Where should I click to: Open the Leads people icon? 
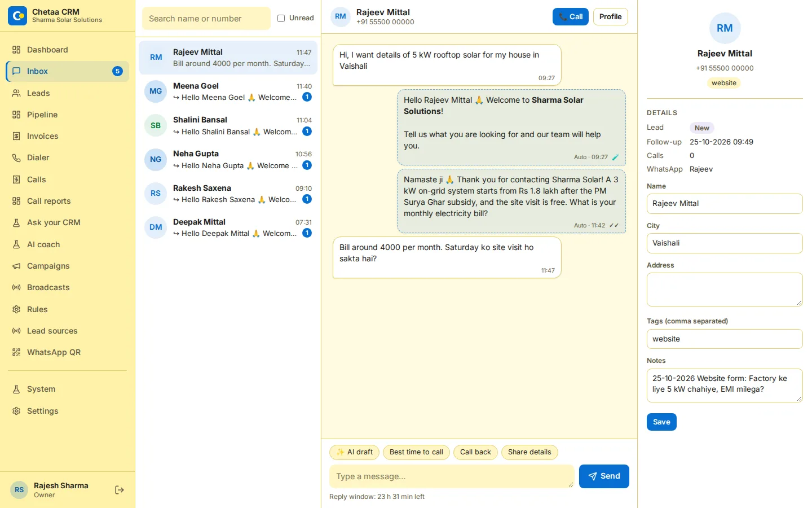(16, 93)
